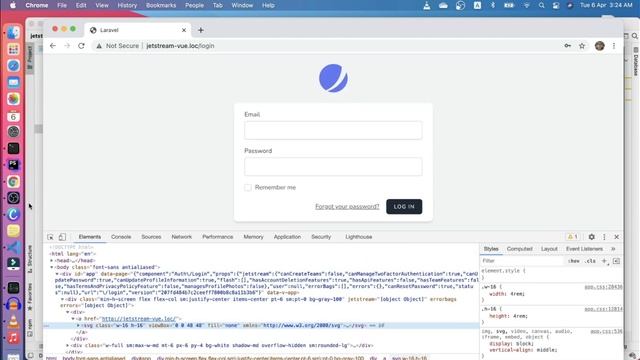
Task: Open the Application tab
Action: pos(287,237)
